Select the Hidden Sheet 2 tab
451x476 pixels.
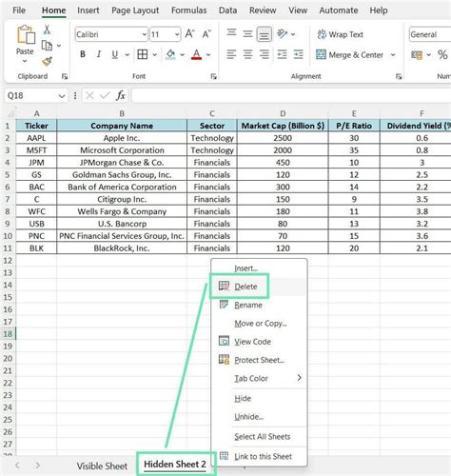[x=175, y=465]
